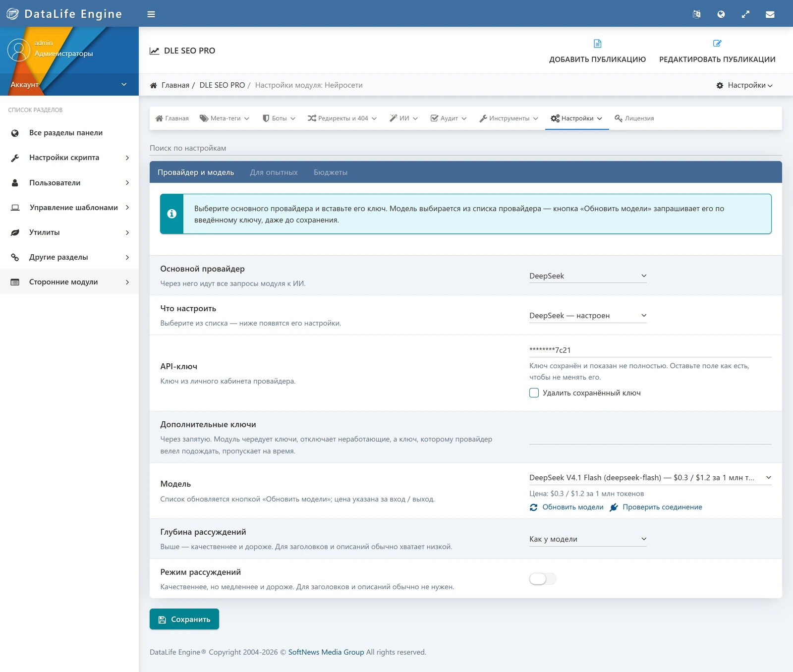Click the admin user avatar icon

(x=19, y=51)
